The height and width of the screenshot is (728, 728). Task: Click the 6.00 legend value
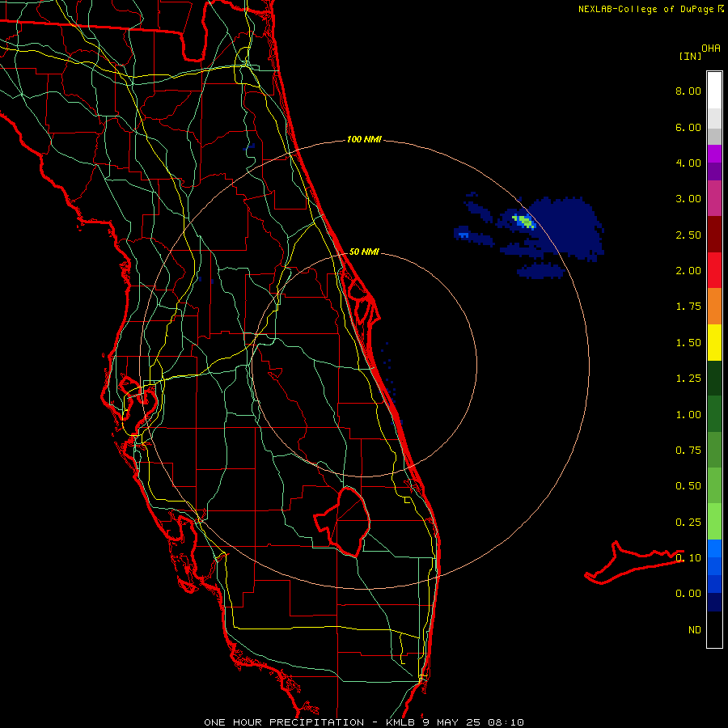coord(688,127)
